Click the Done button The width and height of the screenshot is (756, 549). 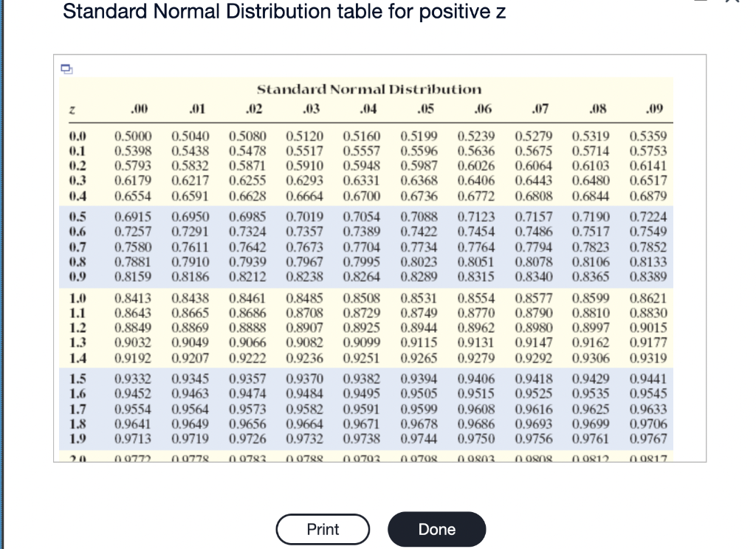[436, 529]
